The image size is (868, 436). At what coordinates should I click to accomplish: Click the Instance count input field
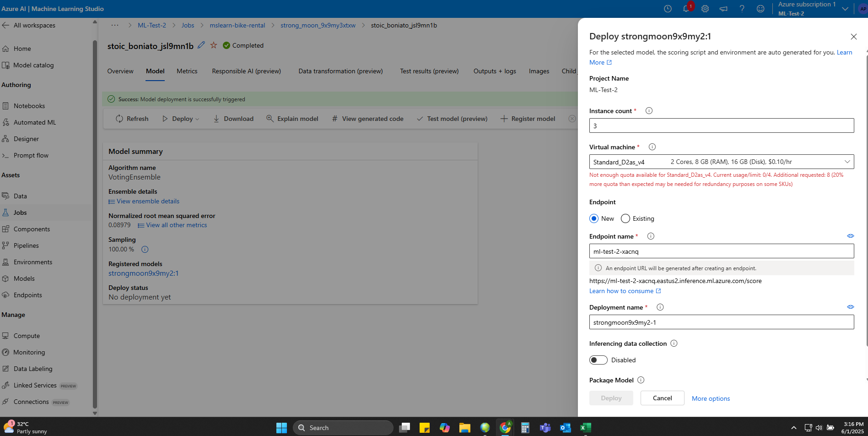tap(722, 125)
